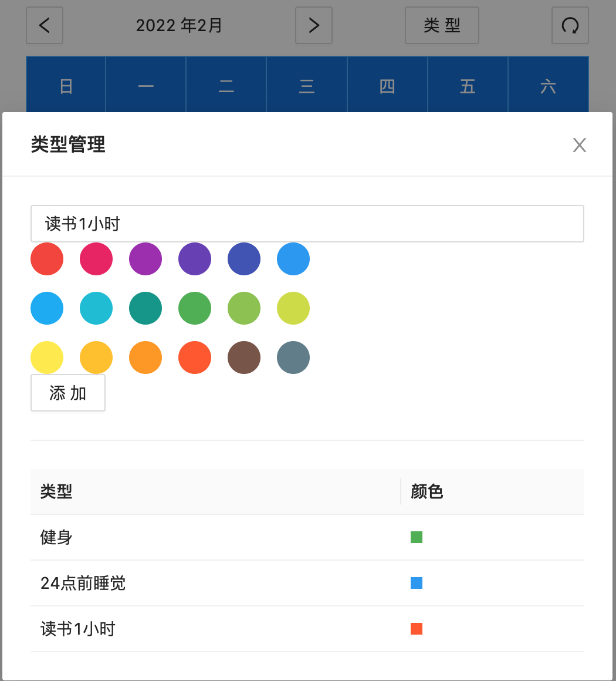
Task: Click the green swatch next to 健身
Action: [x=417, y=537]
